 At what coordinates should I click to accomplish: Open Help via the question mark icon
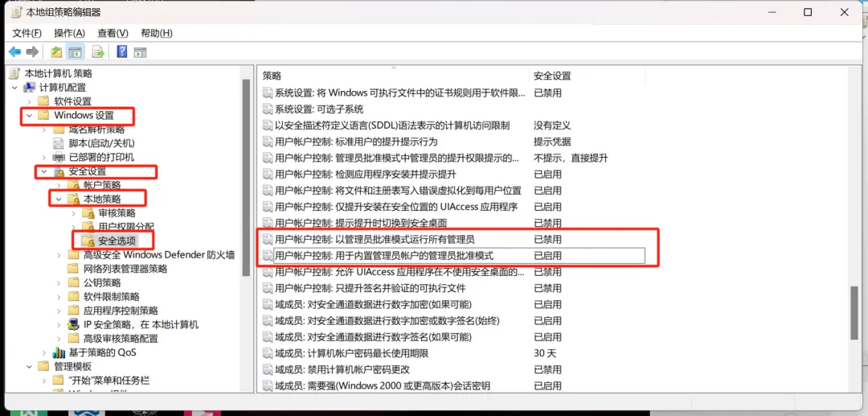click(x=122, y=52)
